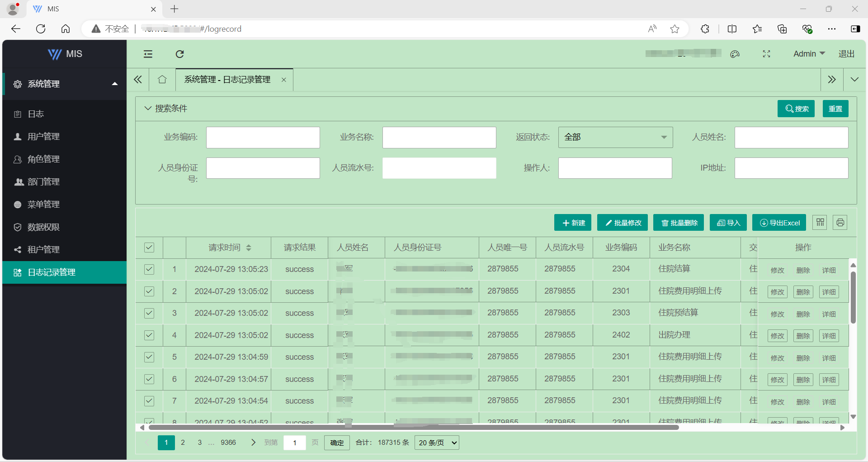Open column filter grid icon
This screenshot has width=868, height=462.
pyautogui.click(x=820, y=222)
